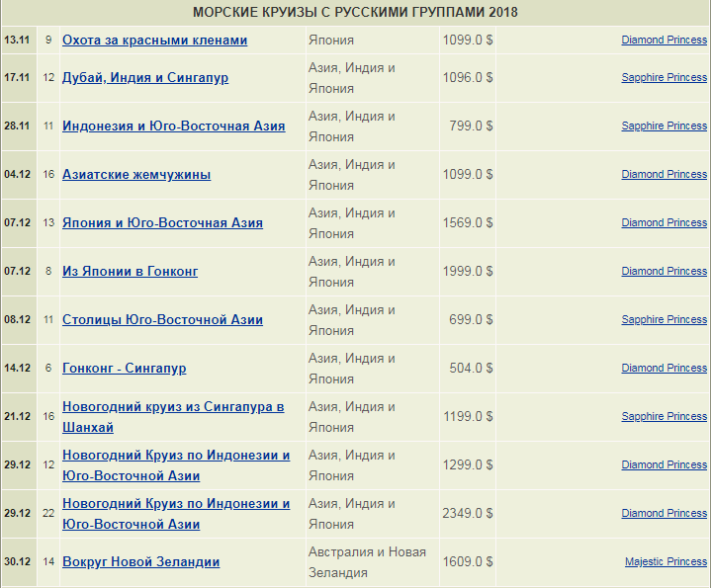Open the 'Азиатские жемчужины' cruise link
Image resolution: width=711 pixels, height=588 pixels.
(136, 175)
